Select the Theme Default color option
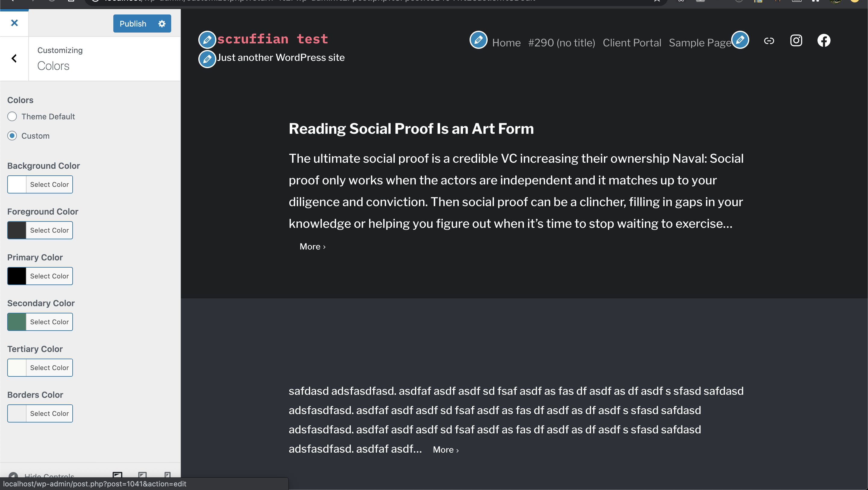 [12, 116]
